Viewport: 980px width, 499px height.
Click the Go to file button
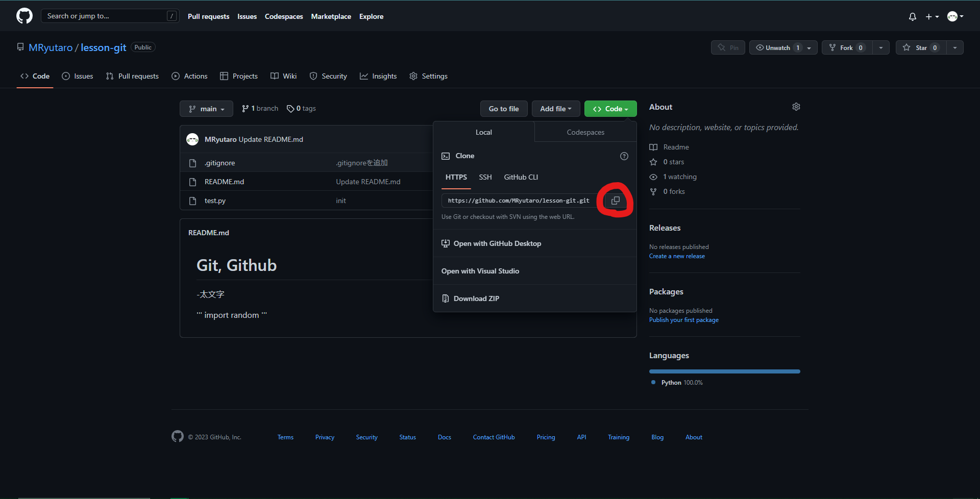(503, 108)
